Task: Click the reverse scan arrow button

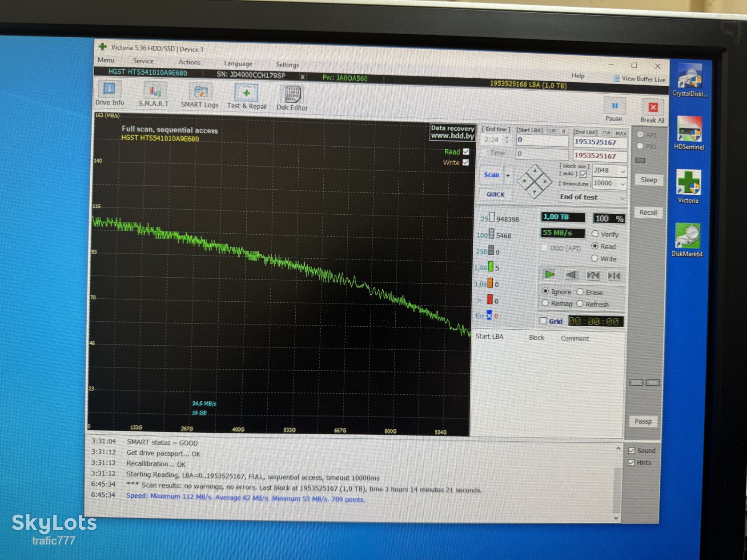Action: [x=571, y=275]
